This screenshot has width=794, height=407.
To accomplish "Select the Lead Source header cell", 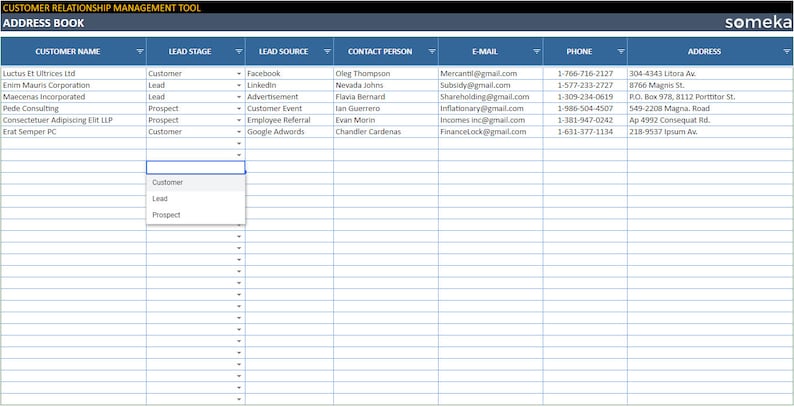I will click(290, 52).
